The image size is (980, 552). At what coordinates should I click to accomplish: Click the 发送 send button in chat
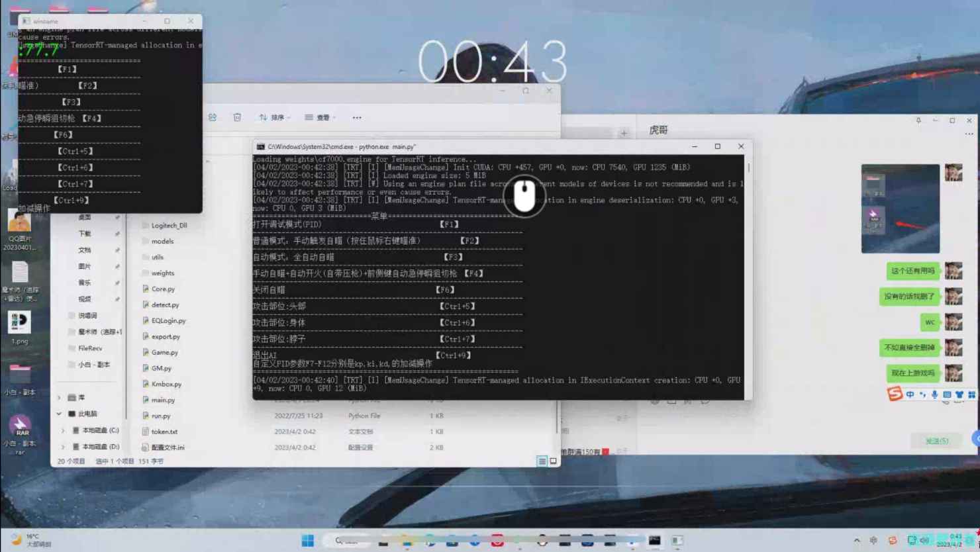[x=937, y=441]
